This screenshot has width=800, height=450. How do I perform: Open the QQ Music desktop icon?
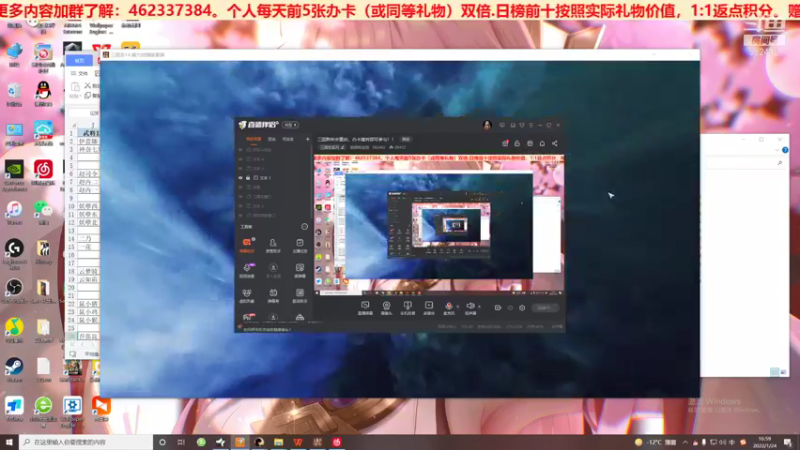14,330
